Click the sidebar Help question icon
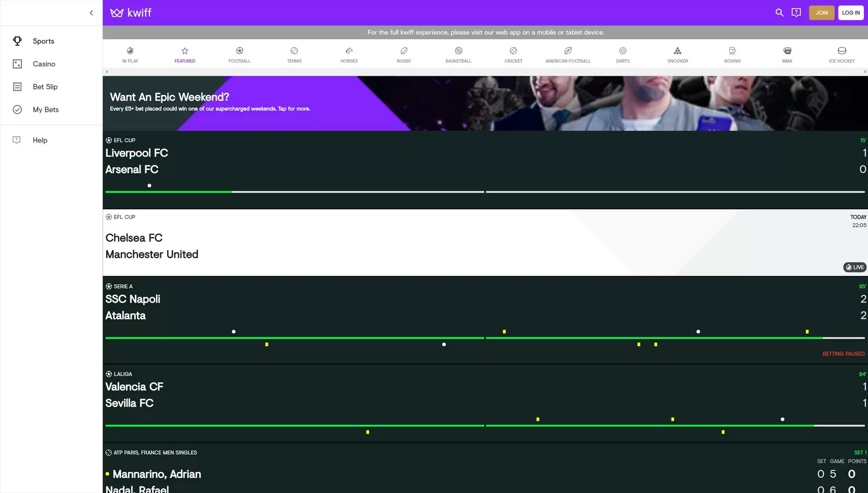The image size is (868, 493). [x=16, y=140]
